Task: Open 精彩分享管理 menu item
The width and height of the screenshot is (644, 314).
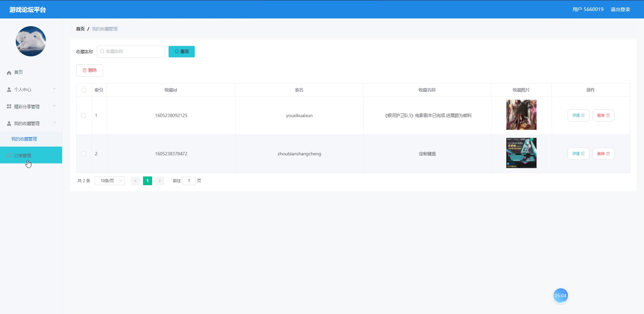Action: click(x=31, y=107)
